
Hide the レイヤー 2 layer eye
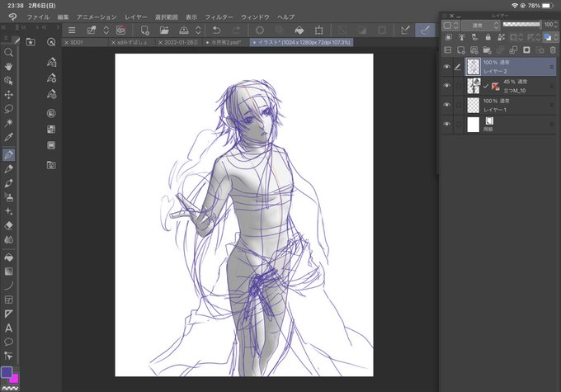[x=447, y=67]
